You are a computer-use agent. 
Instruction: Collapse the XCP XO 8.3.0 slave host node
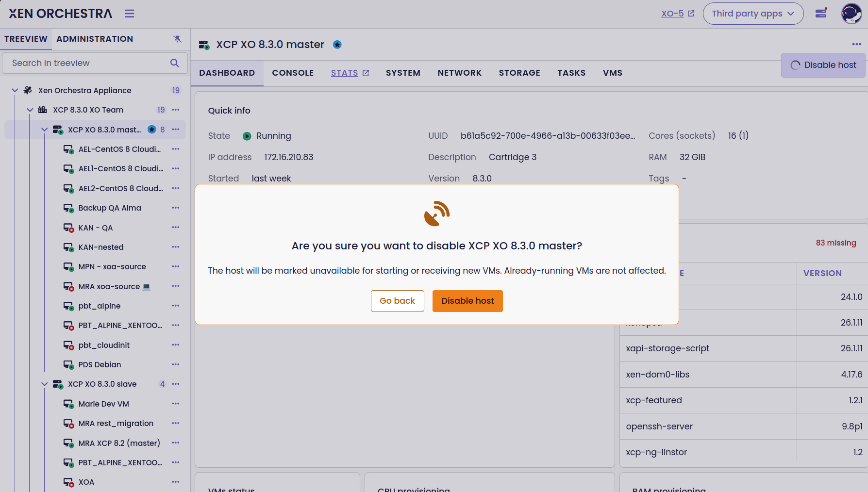45,384
